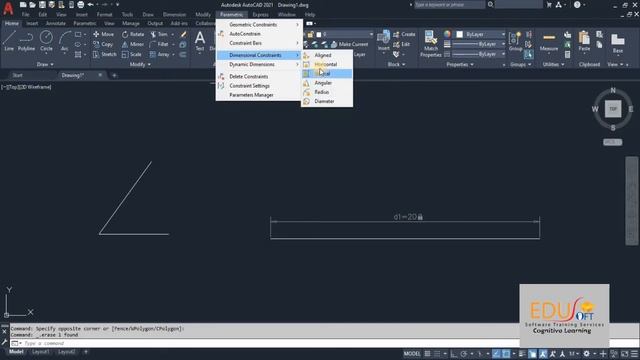Switch to the Layout1 tab
This screenshot has height=360, width=640.
point(40,352)
